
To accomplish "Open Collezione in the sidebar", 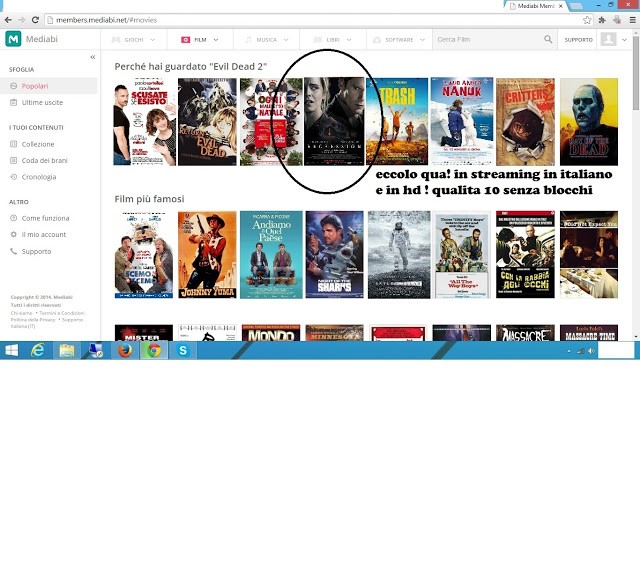I will pos(38,144).
